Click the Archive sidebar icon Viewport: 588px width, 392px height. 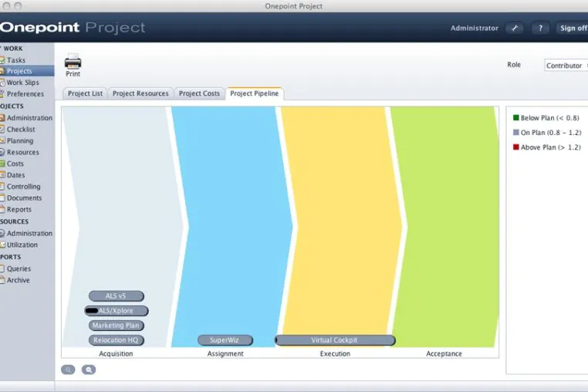point(2,280)
